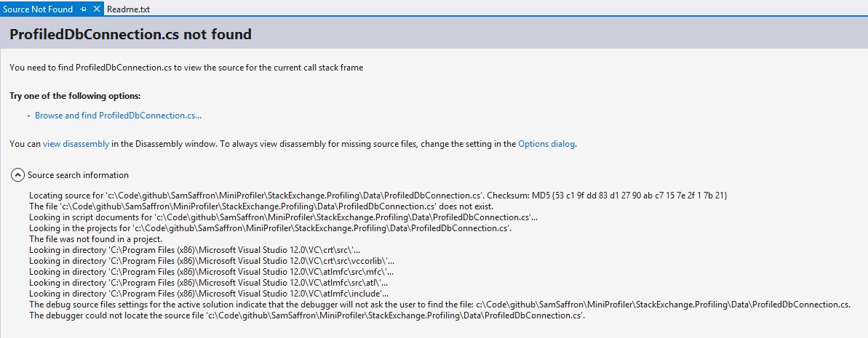Image resolution: width=868 pixels, height=338 pixels.
Task: Open the view disassembly link
Action: click(76, 144)
